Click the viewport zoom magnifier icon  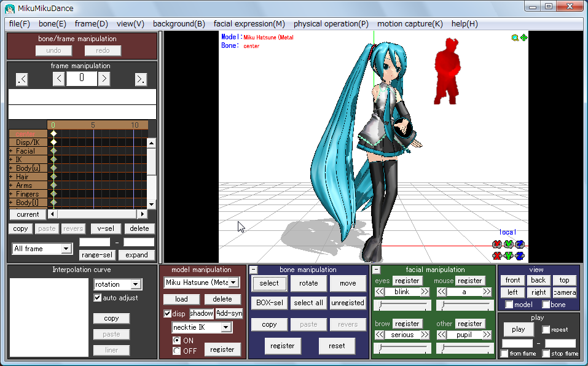pos(515,37)
